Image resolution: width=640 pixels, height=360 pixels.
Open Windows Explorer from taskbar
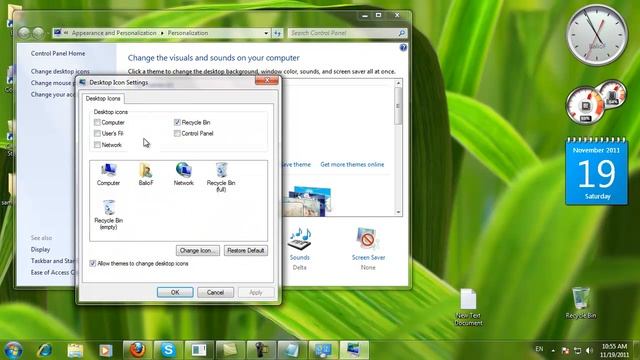coord(75,350)
